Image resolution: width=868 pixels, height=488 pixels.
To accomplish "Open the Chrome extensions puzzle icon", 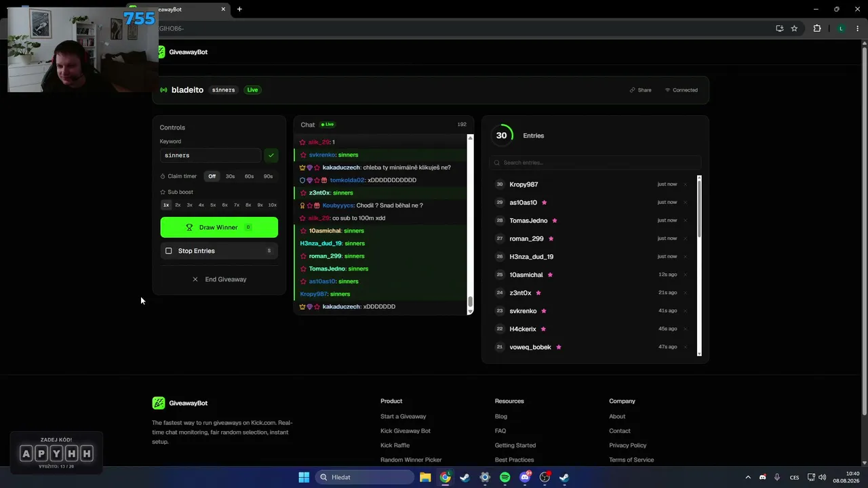I will pos(816,28).
